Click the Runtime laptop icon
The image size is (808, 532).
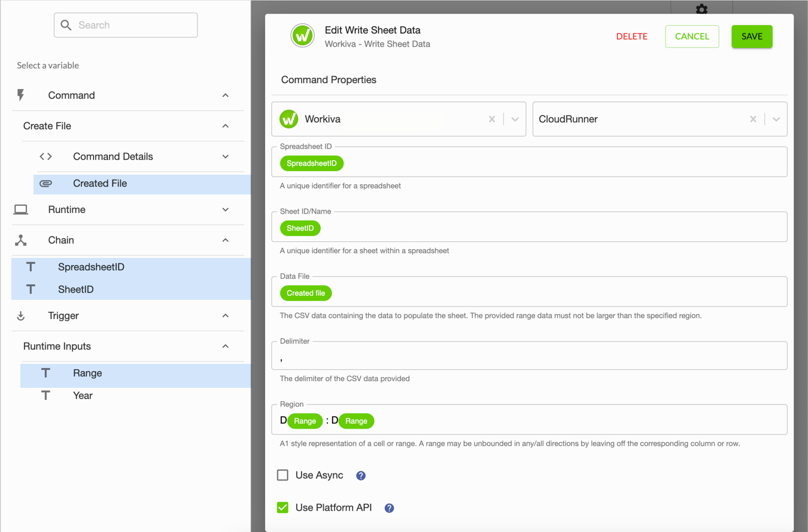(21, 209)
